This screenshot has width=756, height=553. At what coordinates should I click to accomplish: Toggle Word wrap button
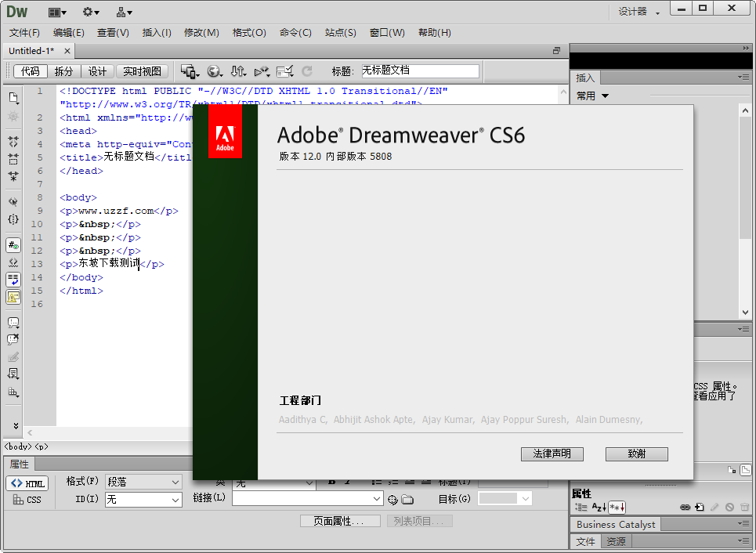coord(13,279)
